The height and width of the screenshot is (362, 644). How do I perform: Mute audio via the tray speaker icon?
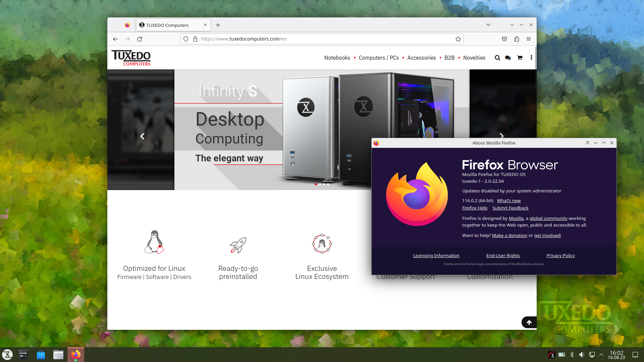pyautogui.click(x=582, y=354)
